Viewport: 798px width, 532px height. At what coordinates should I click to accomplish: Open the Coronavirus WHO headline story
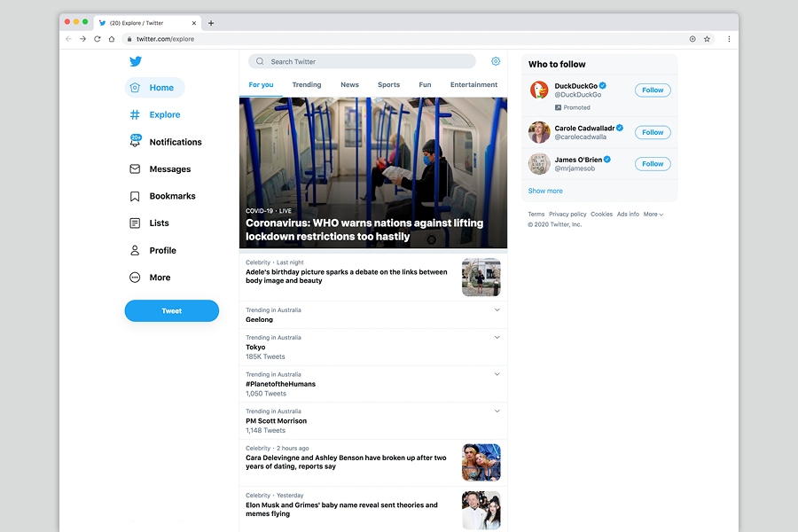pos(364,230)
